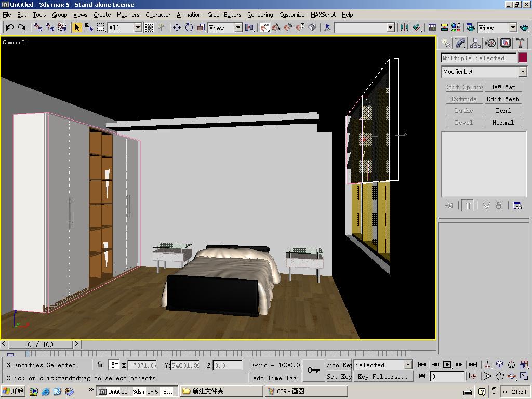Click the Set Key button

point(339,376)
